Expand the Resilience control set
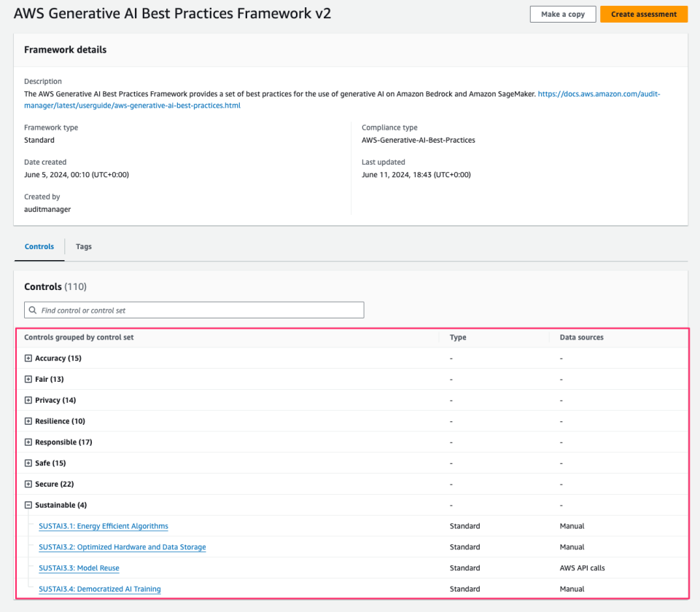This screenshot has height=612, width=700. click(x=28, y=420)
